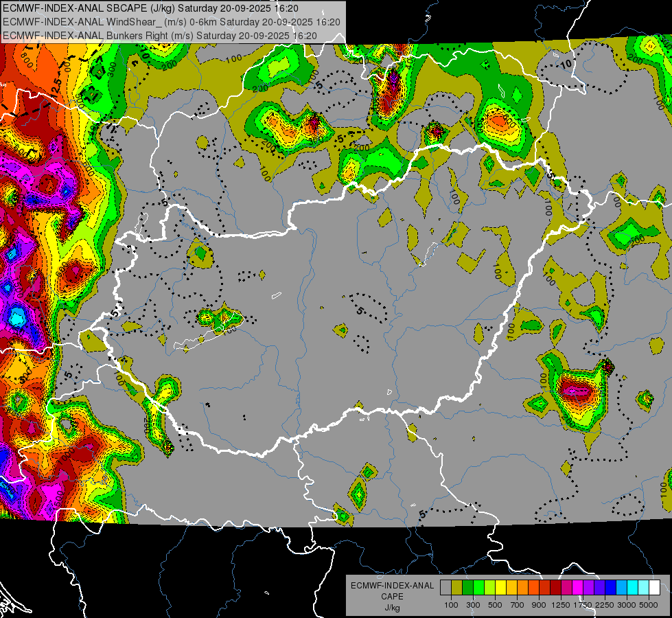Click the pure orange legend swatch
Image resolution: width=672 pixels, height=618 pixels.
click(x=522, y=587)
